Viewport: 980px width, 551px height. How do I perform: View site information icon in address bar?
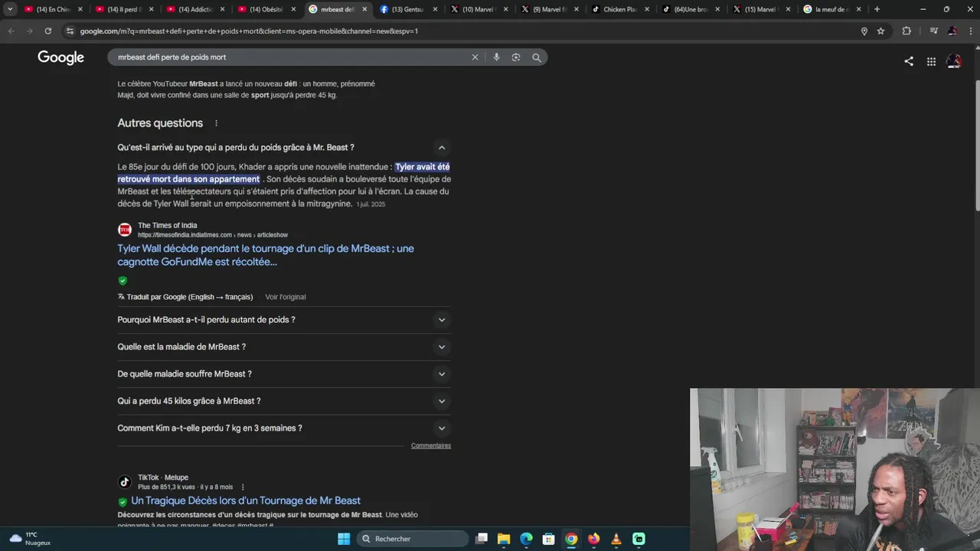[70, 31]
